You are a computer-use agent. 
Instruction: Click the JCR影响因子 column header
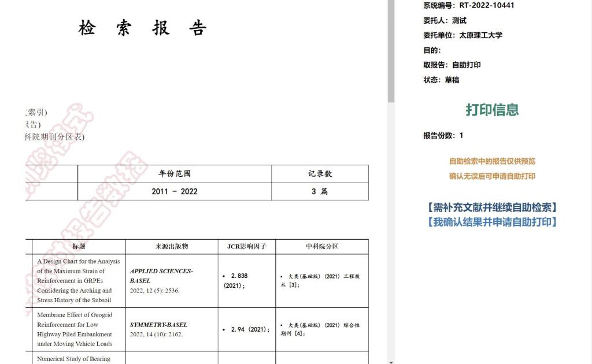(x=246, y=247)
